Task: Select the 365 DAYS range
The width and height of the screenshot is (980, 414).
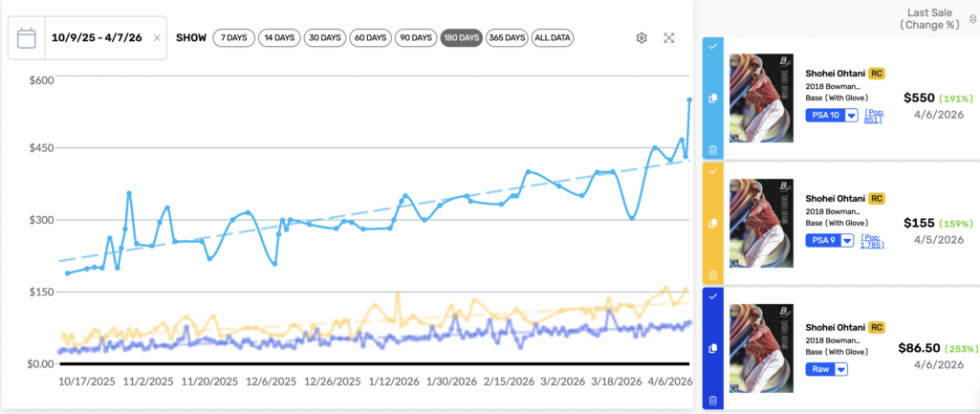Action: click(507, 38)
